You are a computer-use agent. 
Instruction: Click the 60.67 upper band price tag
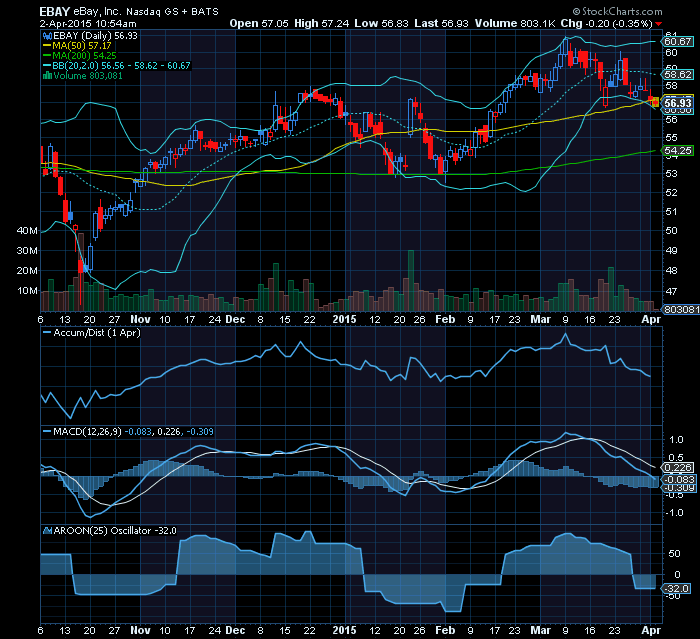click(x=678, y=42)
